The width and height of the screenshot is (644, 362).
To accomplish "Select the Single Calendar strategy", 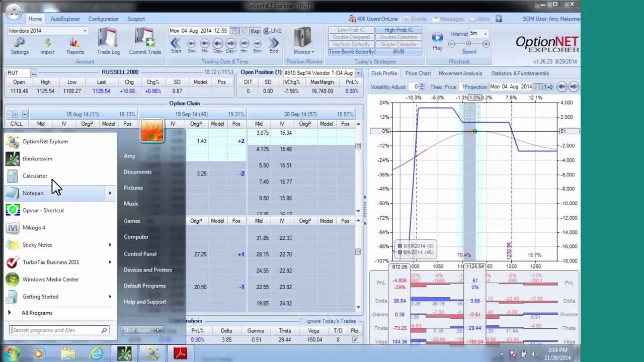I will [x=398, y=45].
